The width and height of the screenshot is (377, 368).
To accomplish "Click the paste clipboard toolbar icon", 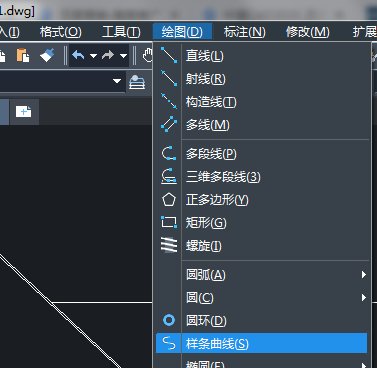I will 23,55.
